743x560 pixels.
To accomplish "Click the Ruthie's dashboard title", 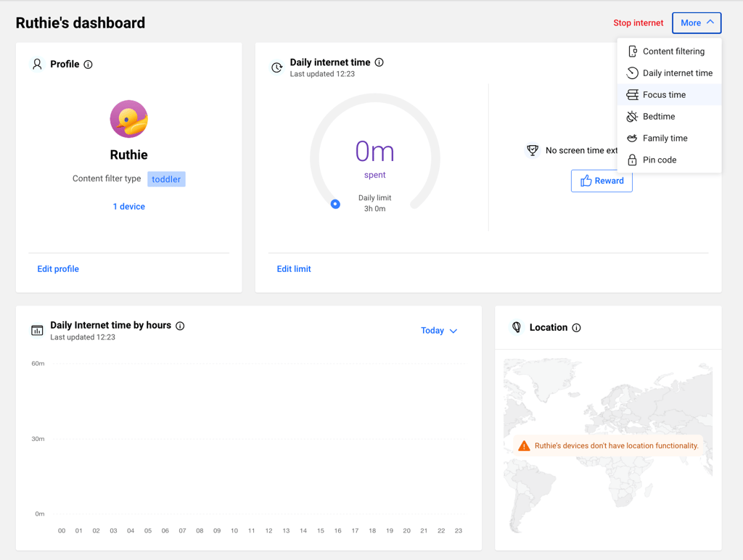I will point(81,22).
